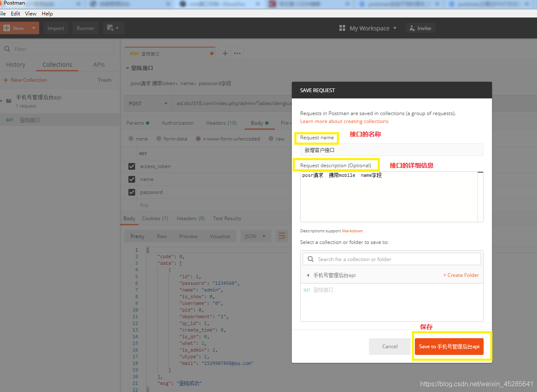Click the Request description text area
The width and height of the screenshot is (537, 392).
tap(389, 197)
